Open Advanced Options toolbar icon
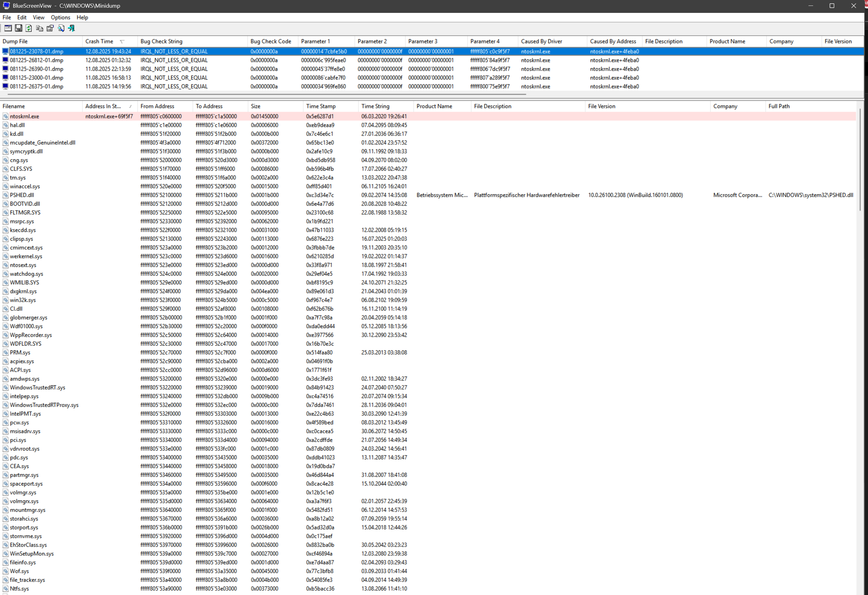 (8, 28)
